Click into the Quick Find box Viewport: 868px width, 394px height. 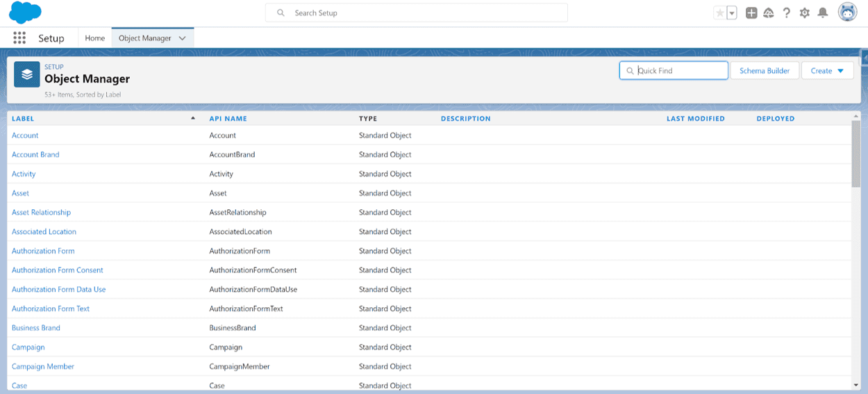click(674, 71)
